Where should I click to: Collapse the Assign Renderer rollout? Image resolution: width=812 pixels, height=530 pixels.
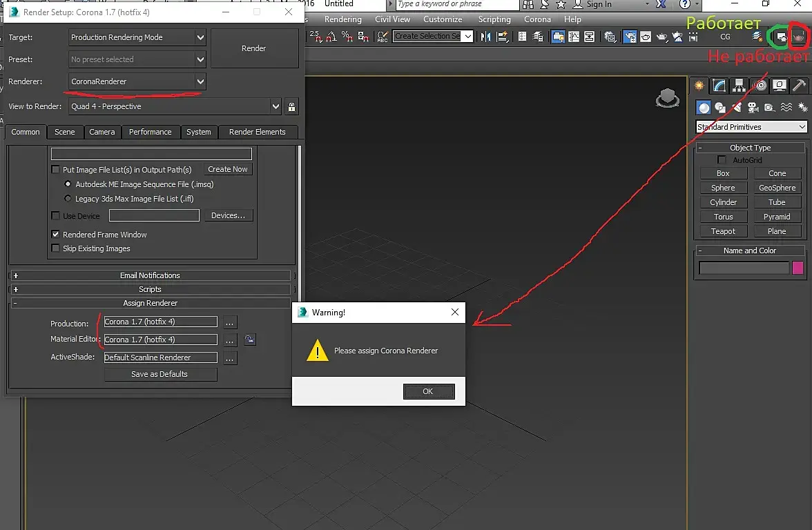pyautogui.click(x=151, y=303)
